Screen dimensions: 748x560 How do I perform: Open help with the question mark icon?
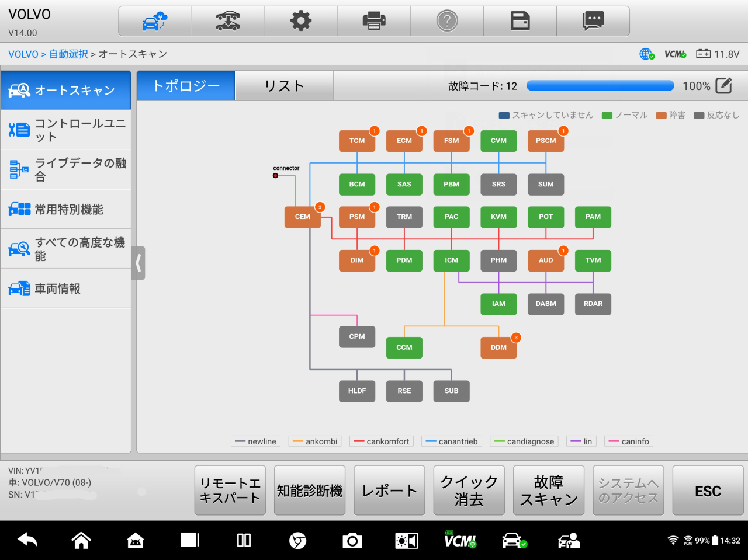coord(447,22)
